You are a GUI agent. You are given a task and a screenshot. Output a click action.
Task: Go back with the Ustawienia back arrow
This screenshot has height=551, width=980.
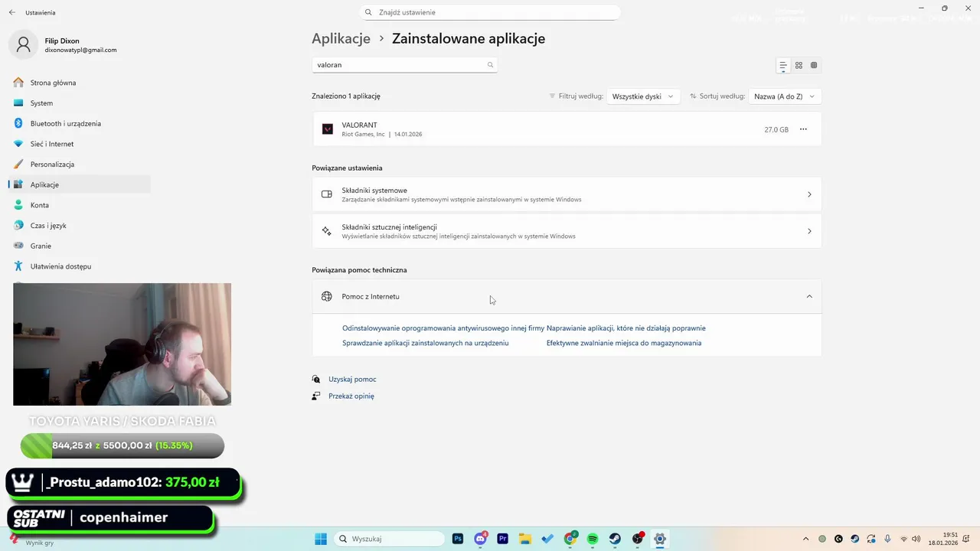[x=11, y=12]
